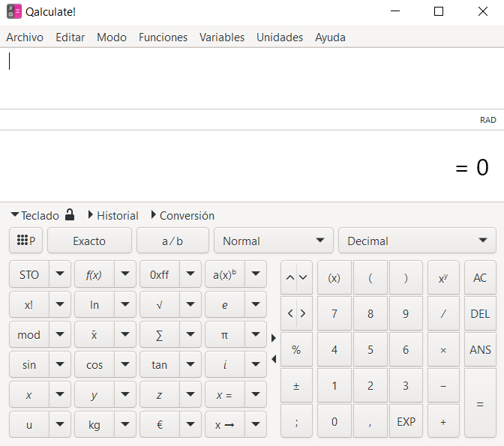Click the euro currency button
The image size is (504, 446).
tap(160, 424)
